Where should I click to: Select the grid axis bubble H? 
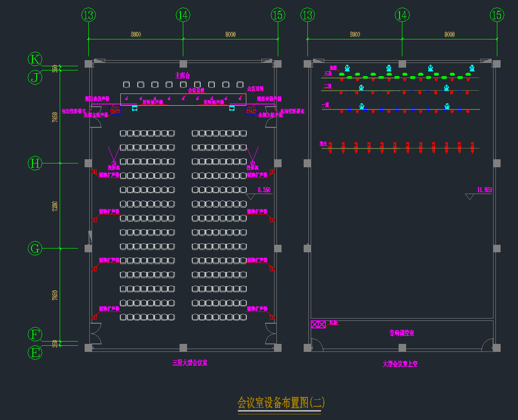coord(35,163)
